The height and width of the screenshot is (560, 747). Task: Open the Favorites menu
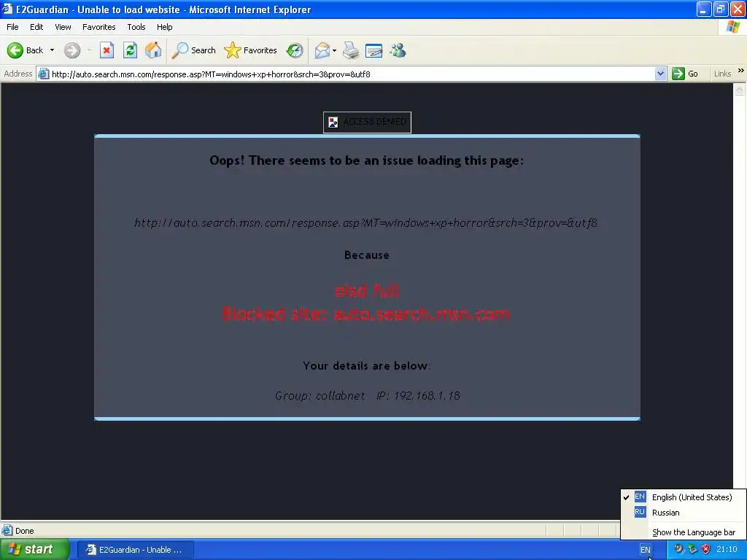[98, 27]
